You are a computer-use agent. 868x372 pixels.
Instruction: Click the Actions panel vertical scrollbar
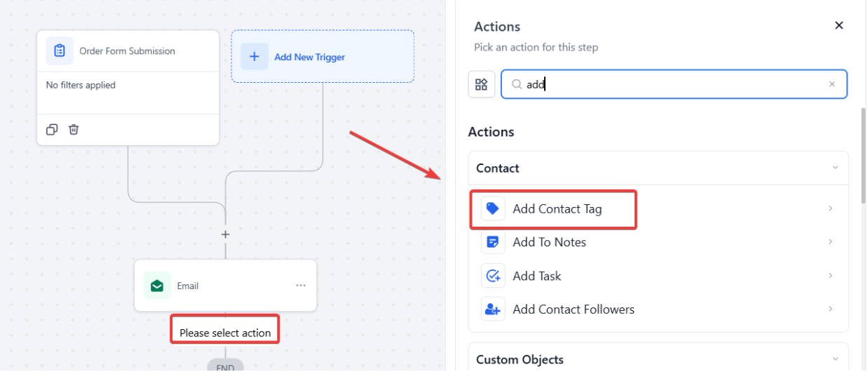pyautogui.click(x=863, y=154)
